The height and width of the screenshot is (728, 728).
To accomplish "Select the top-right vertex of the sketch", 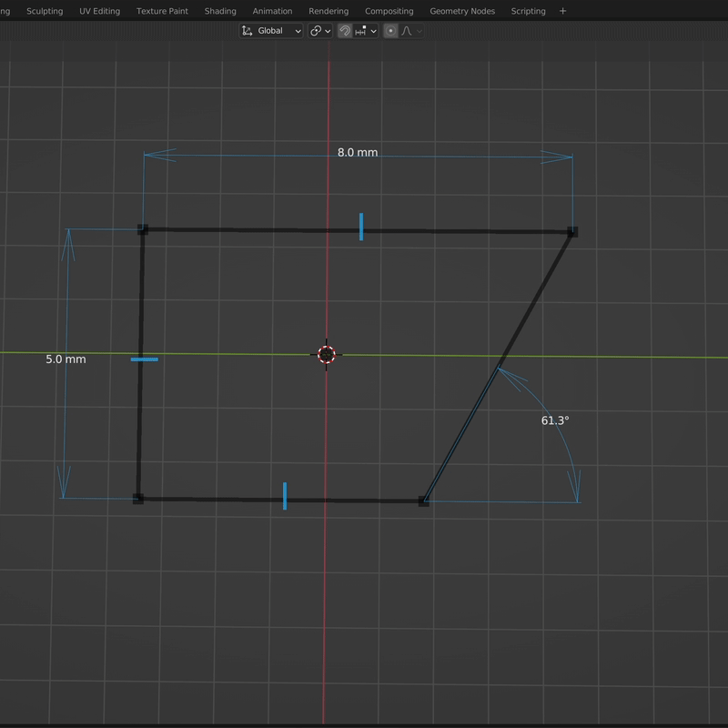I will (572, 232).
